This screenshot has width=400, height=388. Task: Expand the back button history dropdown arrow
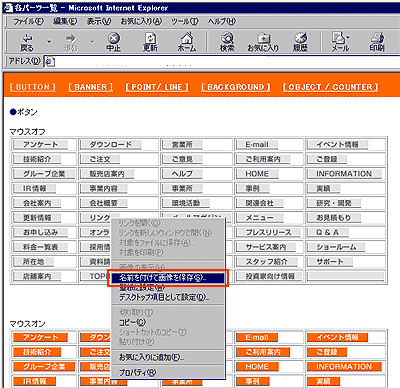point(49,42)
